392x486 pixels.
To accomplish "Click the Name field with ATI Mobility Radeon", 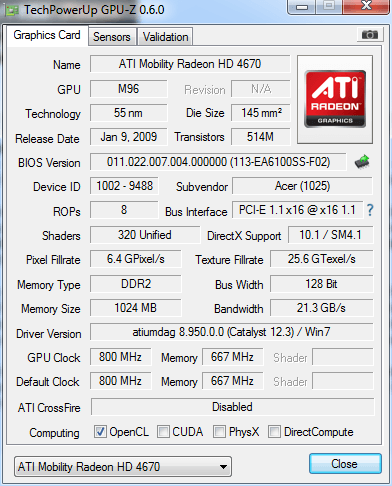I will 190,64.
